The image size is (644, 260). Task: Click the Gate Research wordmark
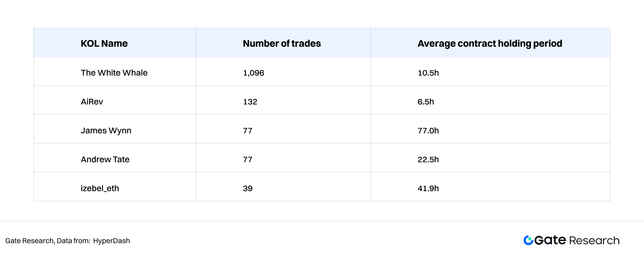click(577, 240)
